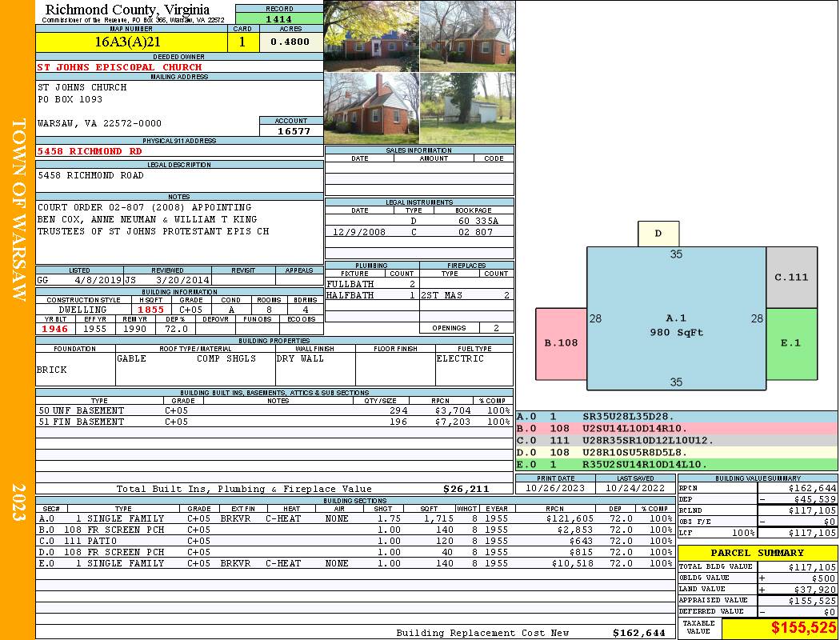
Task: Click the D sketch section box
Action: point(658,234)
